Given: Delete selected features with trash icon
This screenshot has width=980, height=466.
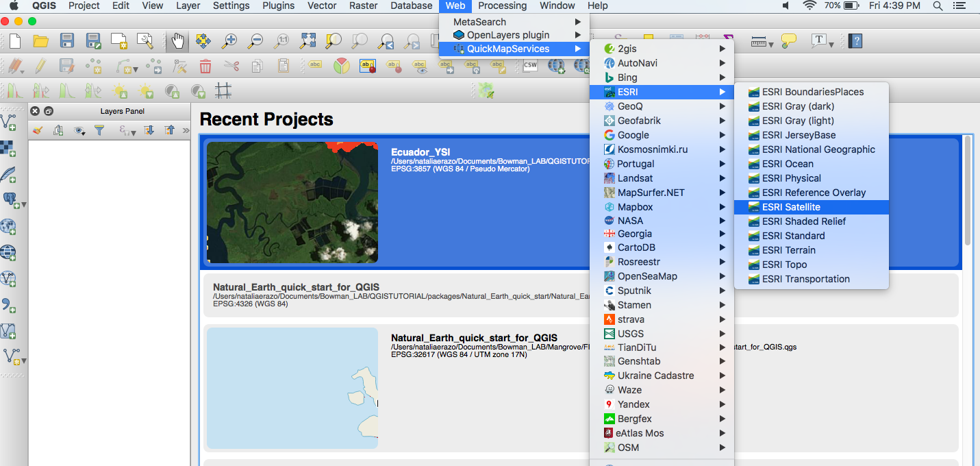Looking at the screenshot, I should pyautogui.click(x=205, y=66).
